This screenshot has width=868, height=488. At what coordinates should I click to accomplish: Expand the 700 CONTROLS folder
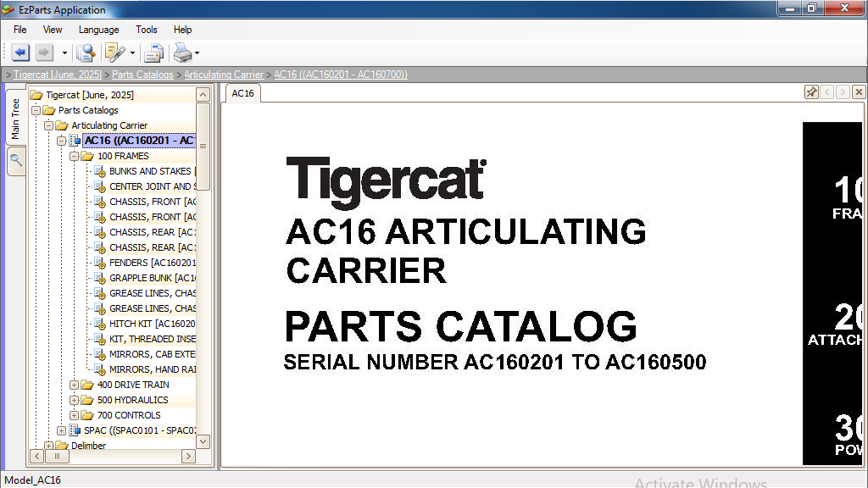[x=75, y=415]
